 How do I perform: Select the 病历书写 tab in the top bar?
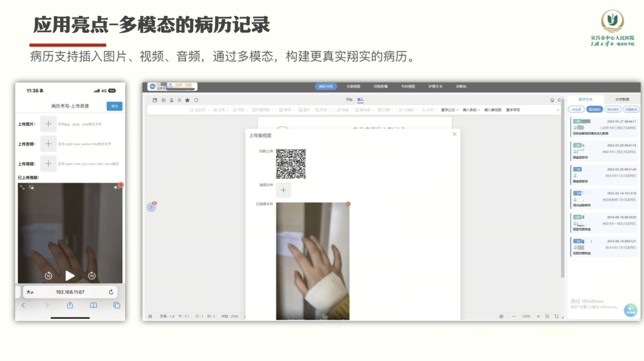326,87
